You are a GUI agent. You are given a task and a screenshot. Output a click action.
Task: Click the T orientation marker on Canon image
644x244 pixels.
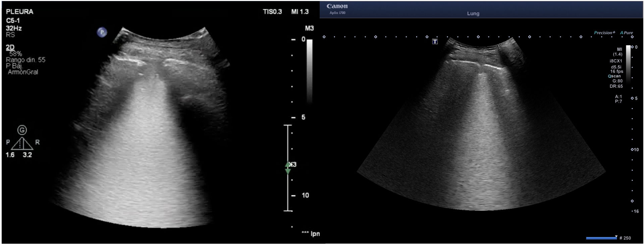pos(435,42)
